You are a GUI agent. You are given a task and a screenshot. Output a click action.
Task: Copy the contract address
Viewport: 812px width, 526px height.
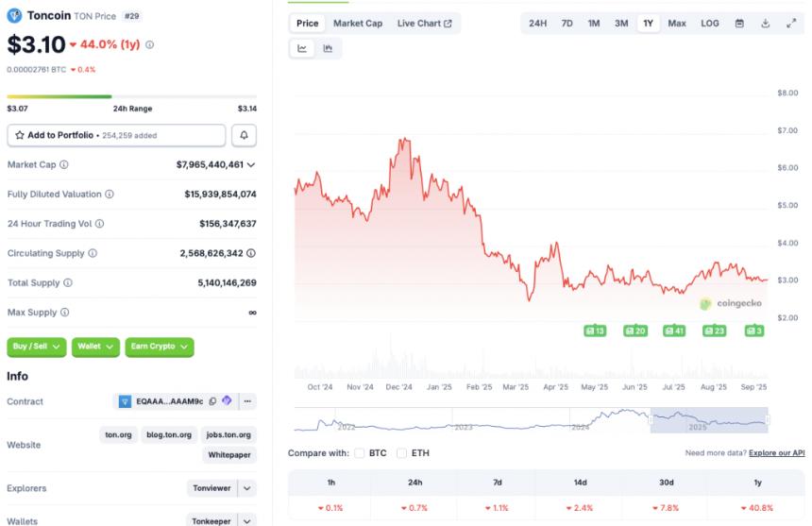[212, 401]
